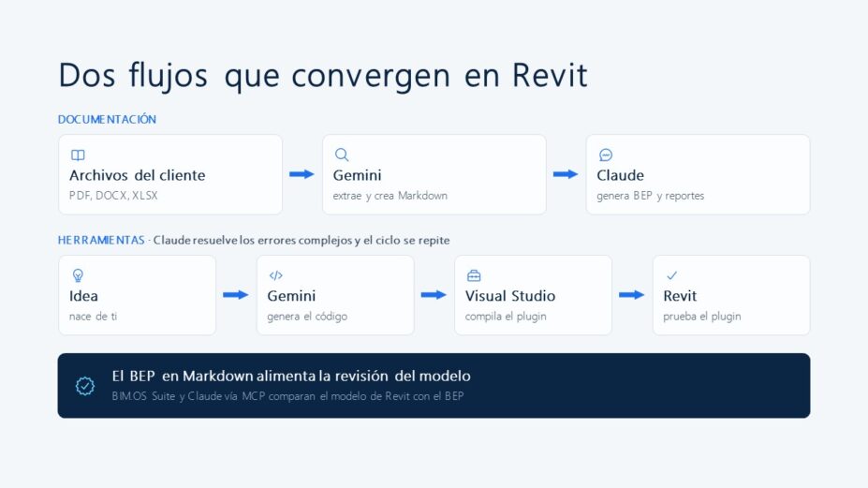Screen dimensions: 868x488
Task: Click the lightbulb icon above Idea
Action: pos(78,275)
